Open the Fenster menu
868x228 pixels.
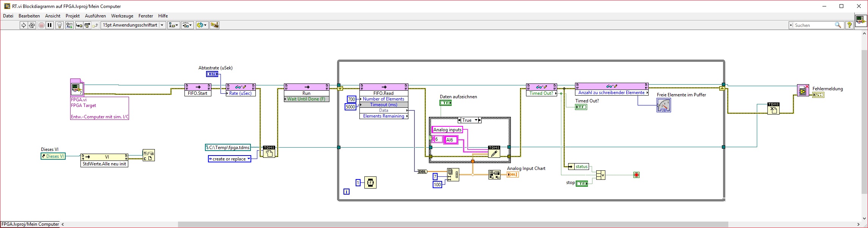[x=146, y=16]
